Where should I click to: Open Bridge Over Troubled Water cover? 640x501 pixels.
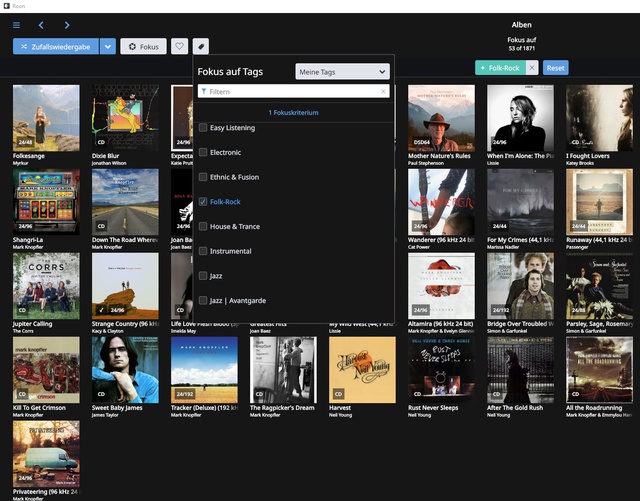(x=520, y=286)
